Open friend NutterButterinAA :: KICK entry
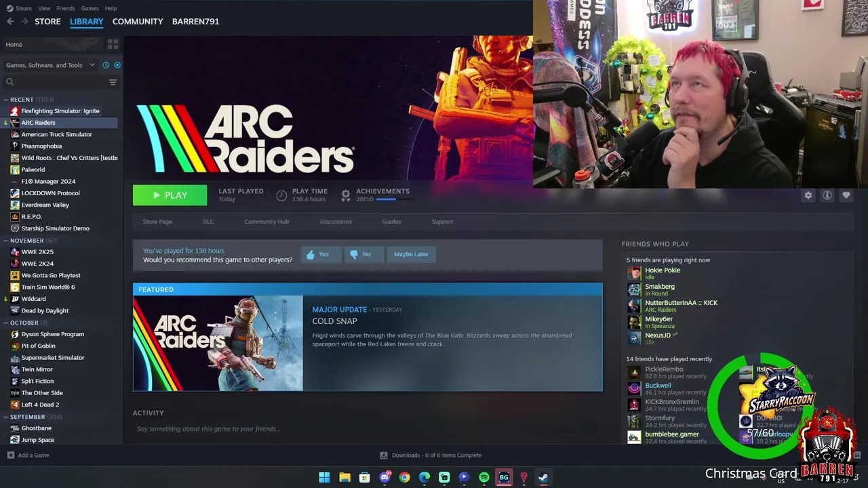Viewport: 868px width, 488px height. [681, 306]
